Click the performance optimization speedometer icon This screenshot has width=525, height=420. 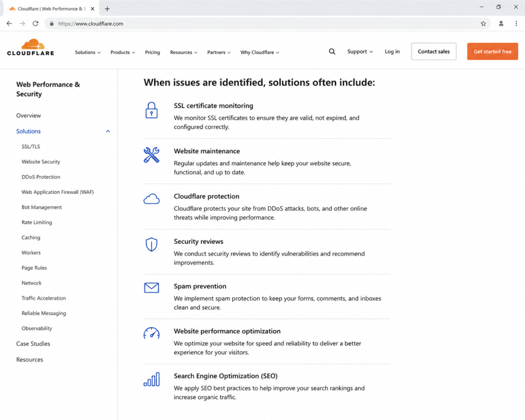tap(151, 333)
